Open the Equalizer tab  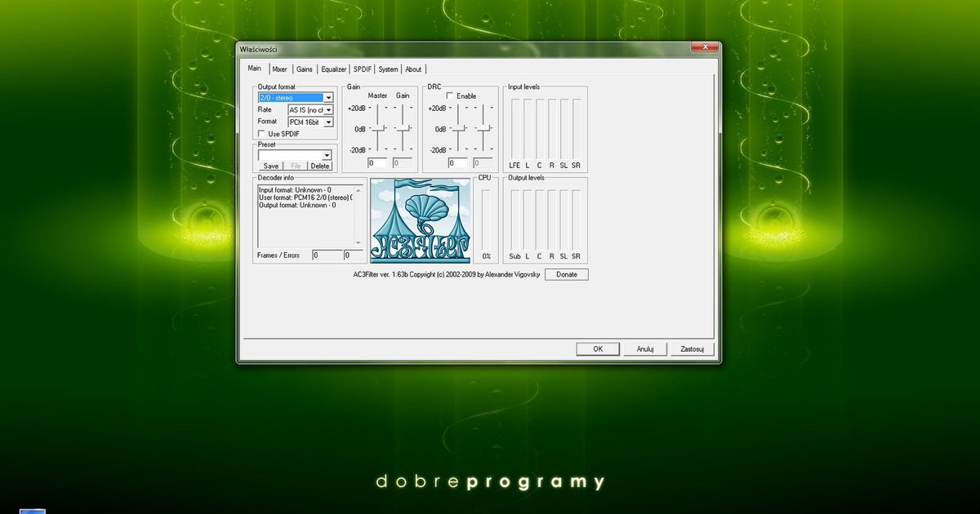(x=333, y=69)
